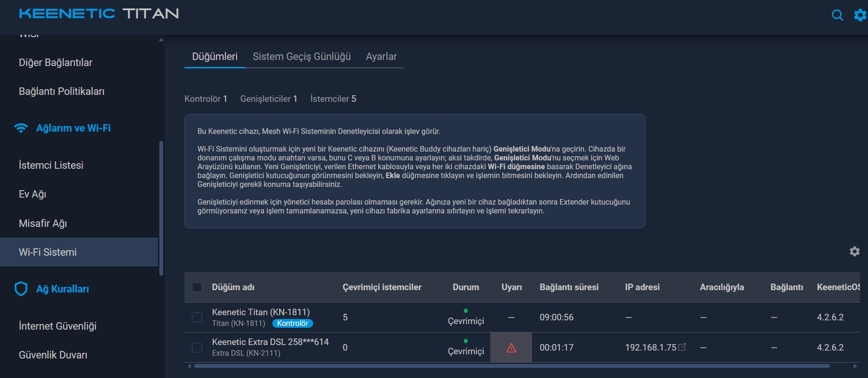Open the table column settings gear
This screenshot has height=378, width=868.
coord(855,252)
